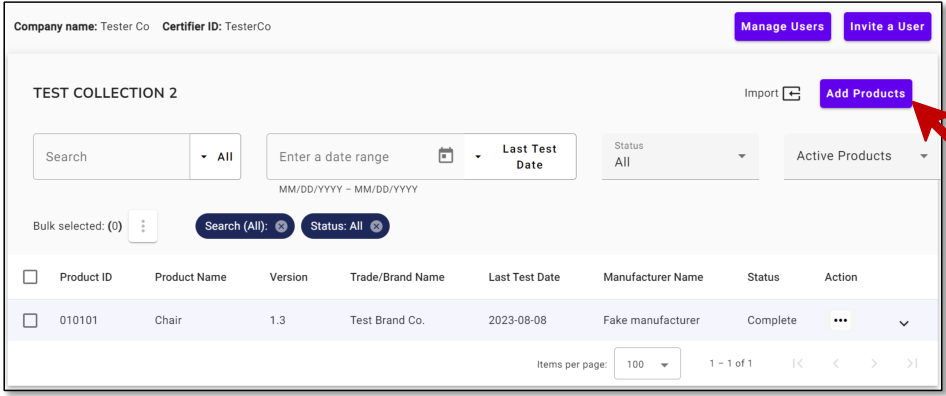Click the 1 – 1 of 1 label

(731, 363)
